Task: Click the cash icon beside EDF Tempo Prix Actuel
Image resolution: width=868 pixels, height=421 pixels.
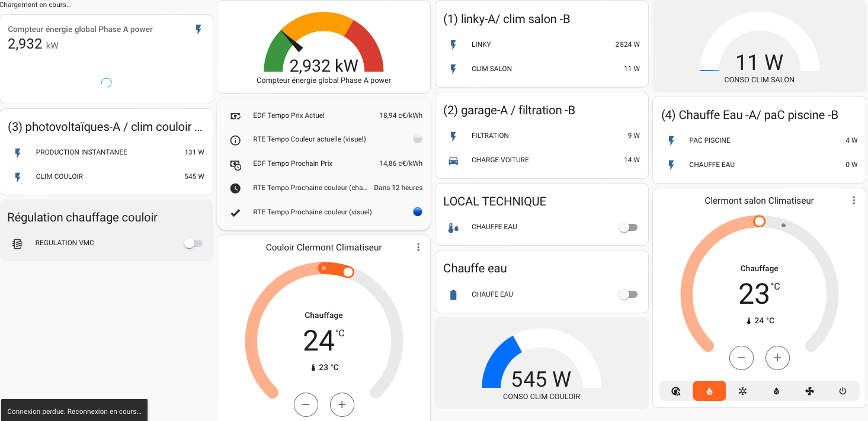Action: pyautogui.click(x=235, y=115)
